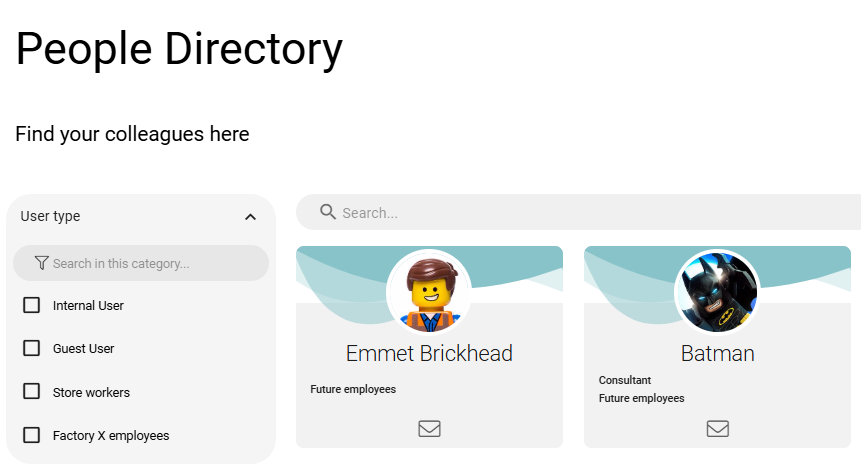861x467 pixels.
Task: Focus the main Search... people field
Action: (x=578, y=212)
